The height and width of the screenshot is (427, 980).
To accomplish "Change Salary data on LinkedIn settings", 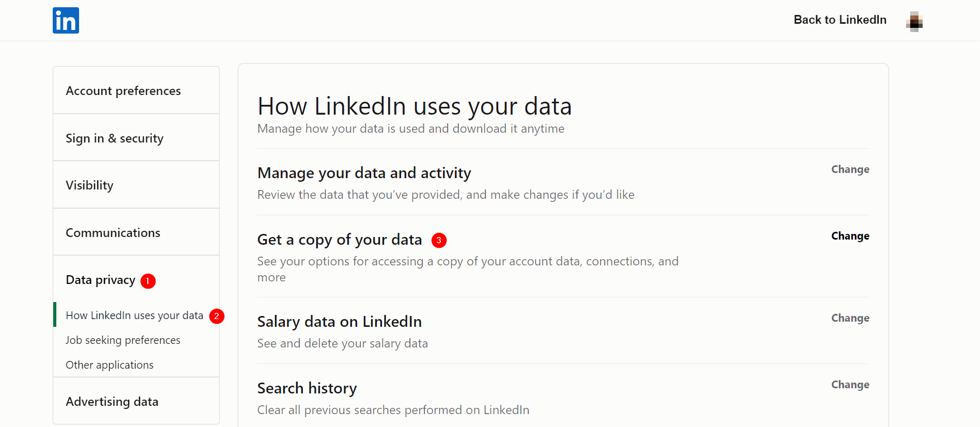I will tap(850, 318).
